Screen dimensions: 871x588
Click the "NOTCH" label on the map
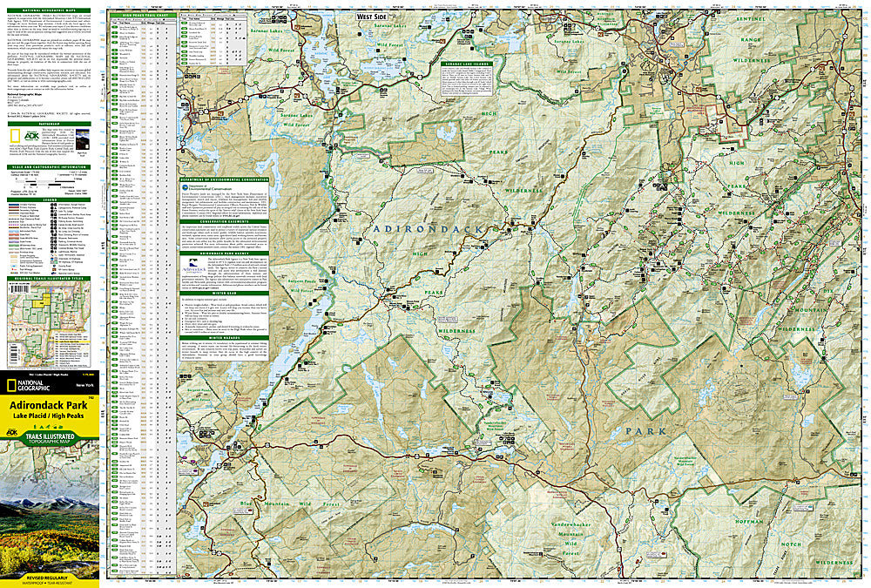pyautogui.click(x=791, y=544)
